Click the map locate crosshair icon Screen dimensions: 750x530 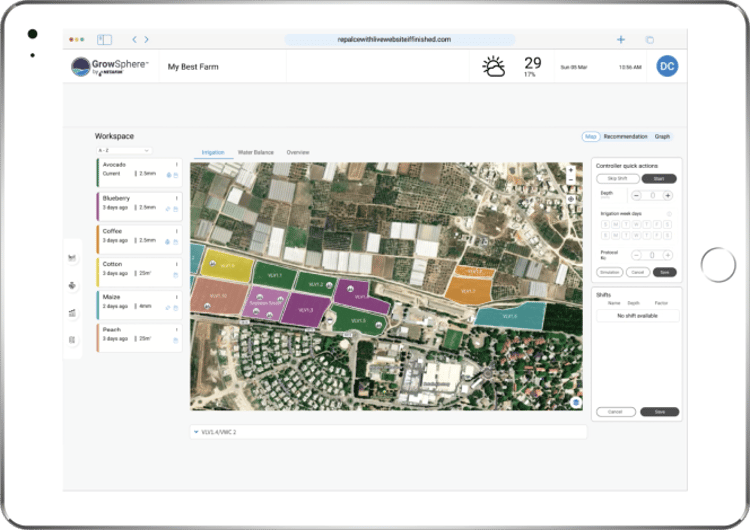pos(571,198)
